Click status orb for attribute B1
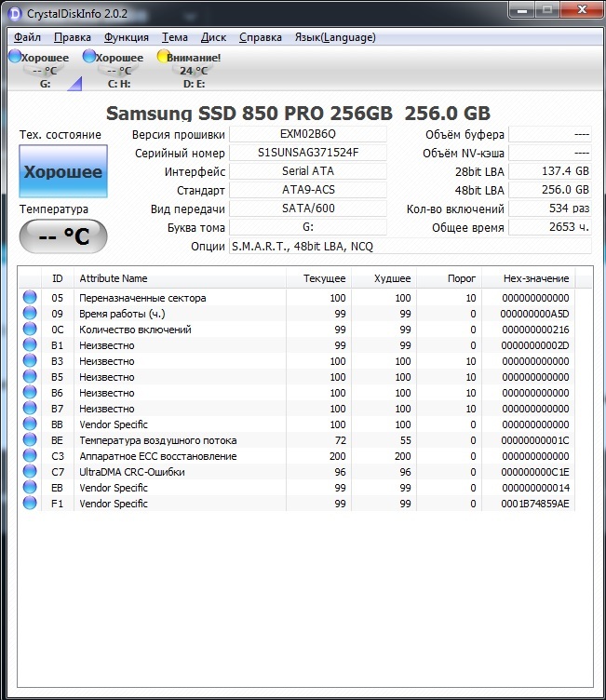Viewport: 606px width, 700px height. (x=30, y=345)
